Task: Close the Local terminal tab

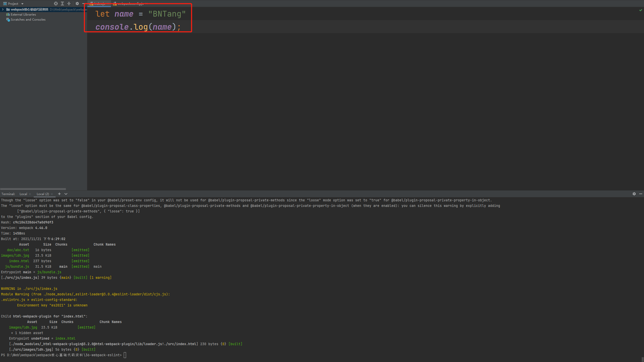Action: tap(30, 194)
